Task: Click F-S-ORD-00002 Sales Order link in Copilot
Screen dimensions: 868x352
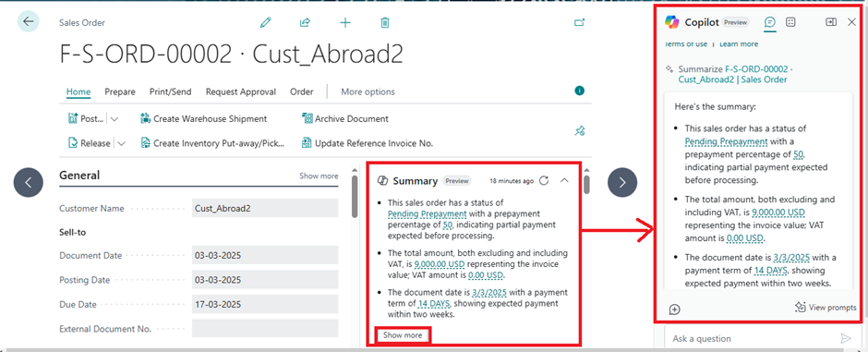Action: 735,75
